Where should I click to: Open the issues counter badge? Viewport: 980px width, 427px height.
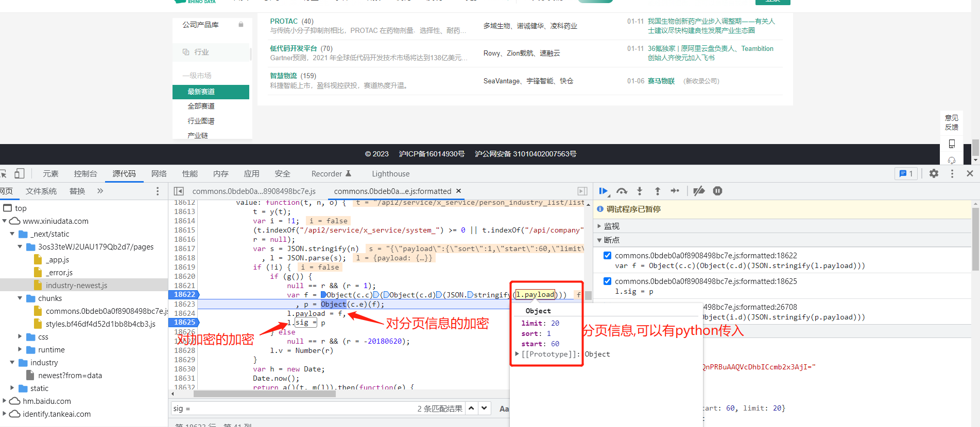coord(906,173)
